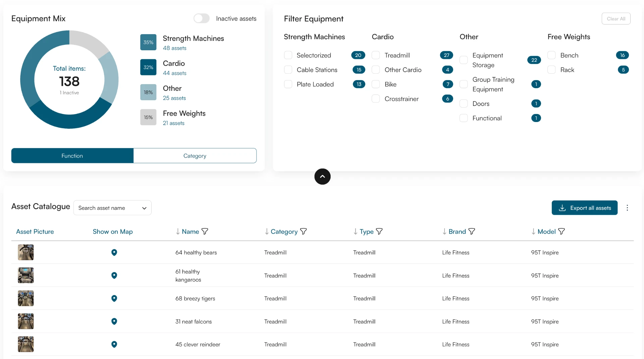The height and width of the screenshot is (359, 644).
Task: Open the Search asset name dropdown
Action: tap(112, 208)
